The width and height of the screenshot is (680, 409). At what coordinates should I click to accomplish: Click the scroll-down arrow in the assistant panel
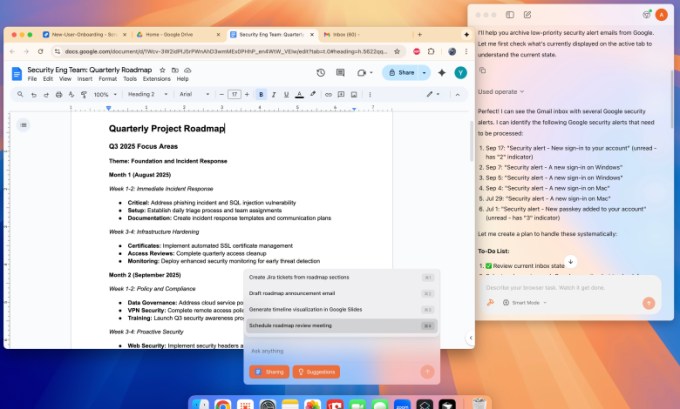[571, 262]
